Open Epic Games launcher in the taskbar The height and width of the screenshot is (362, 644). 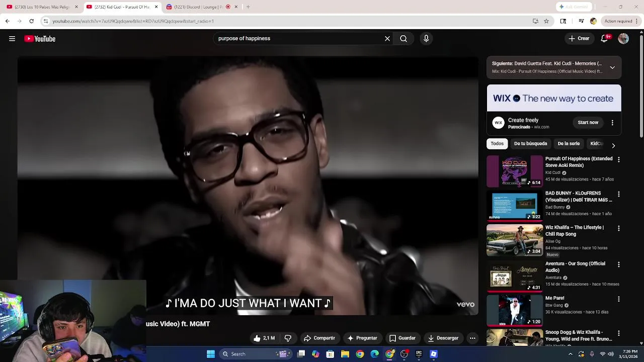tap(419, 354)
